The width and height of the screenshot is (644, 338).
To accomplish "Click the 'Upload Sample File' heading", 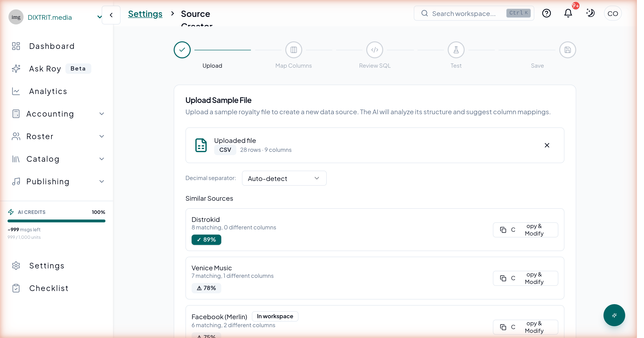I will 218,100.
